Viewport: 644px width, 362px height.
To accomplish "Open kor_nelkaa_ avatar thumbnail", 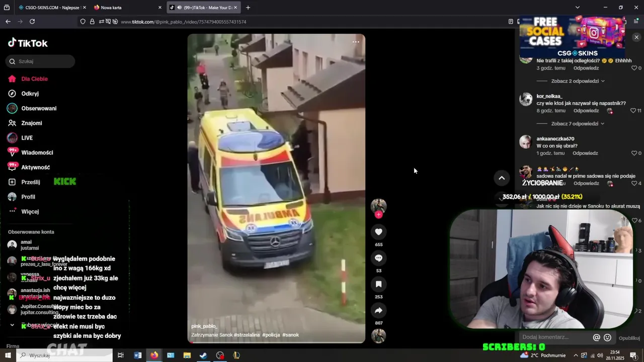I will pyautogui.click(x=526, y=99).
